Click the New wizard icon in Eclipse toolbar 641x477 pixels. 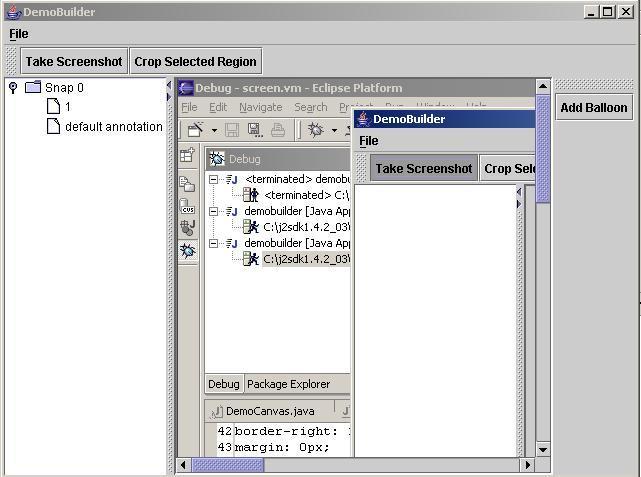pos(195,130)
